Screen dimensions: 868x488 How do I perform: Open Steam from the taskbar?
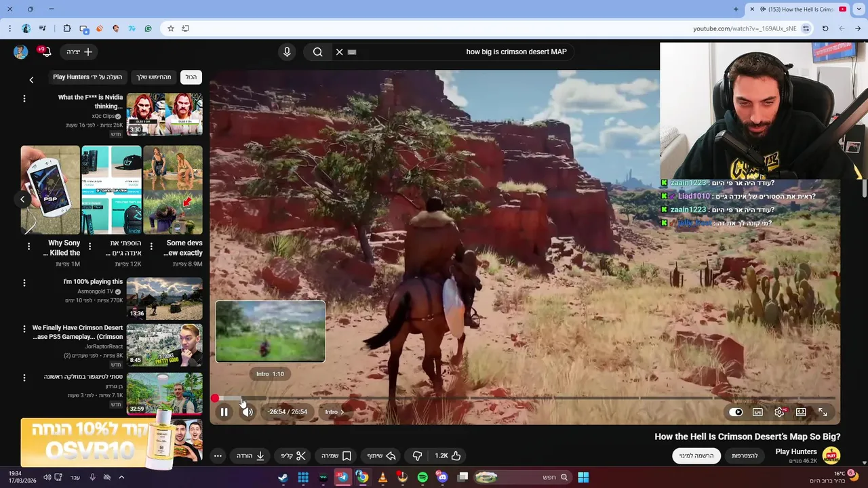pyautogui.click(x=283, y=477)
